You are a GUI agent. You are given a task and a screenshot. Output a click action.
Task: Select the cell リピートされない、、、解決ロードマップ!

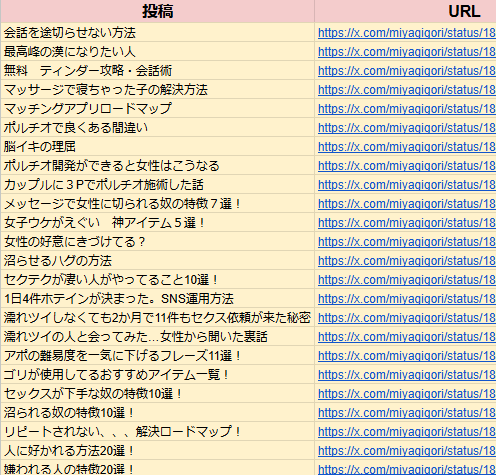(x=158, y=431)
